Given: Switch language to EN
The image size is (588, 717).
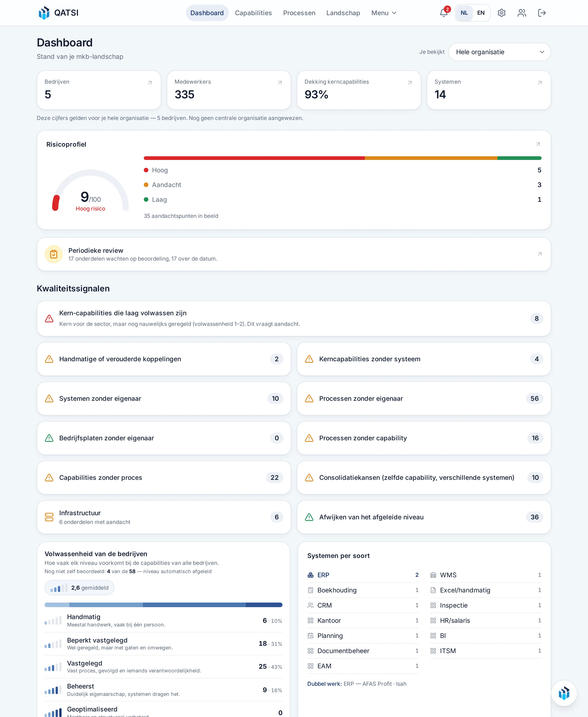Looking at the screenshot, I should (481, 13).
